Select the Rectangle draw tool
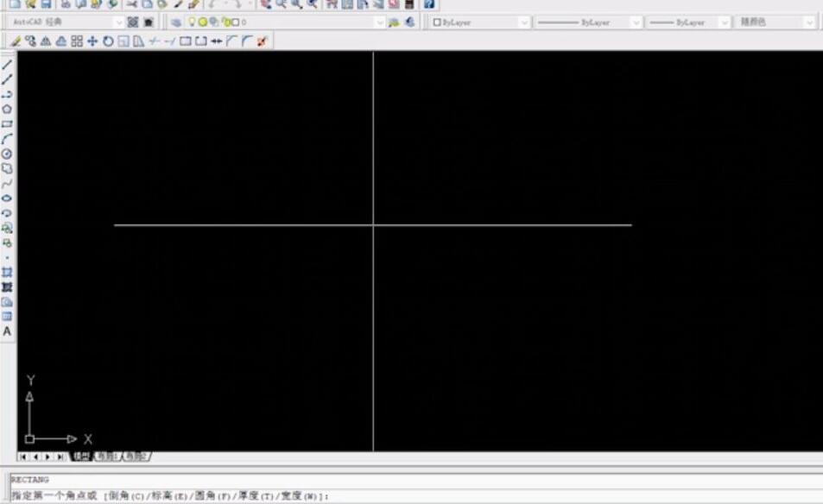The height and width of the screenshot is (504, 823). pyautogui.click(x=7, y=124)
